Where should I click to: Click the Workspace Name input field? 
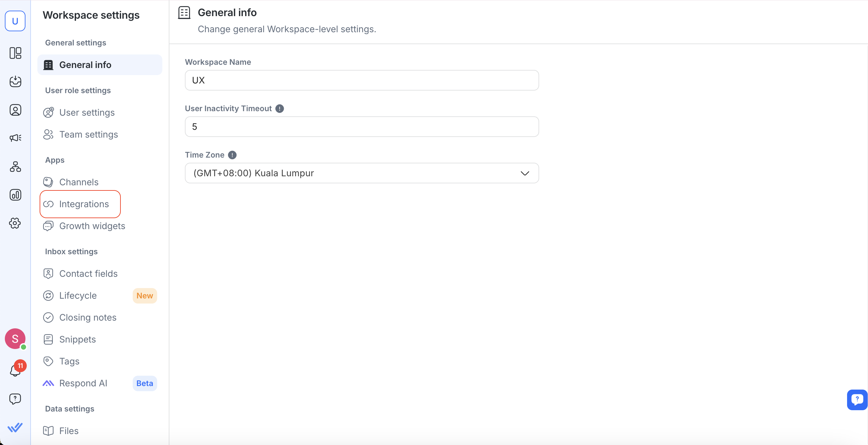coord(362,80)
